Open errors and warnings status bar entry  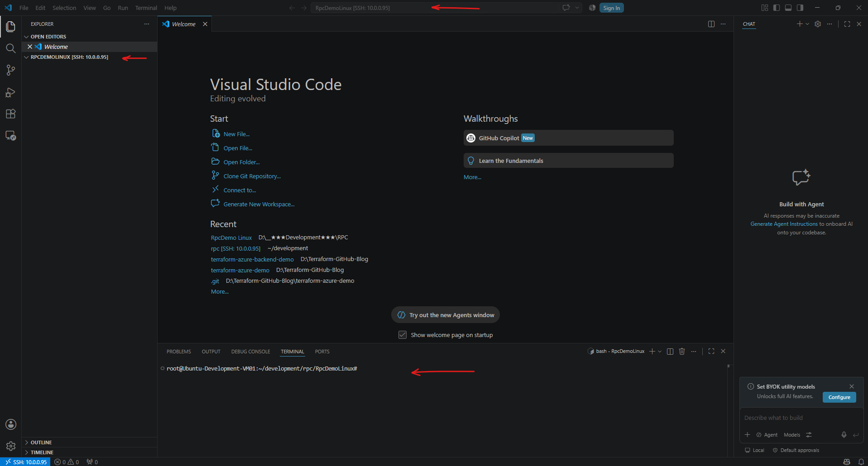(x=67, y=462)
